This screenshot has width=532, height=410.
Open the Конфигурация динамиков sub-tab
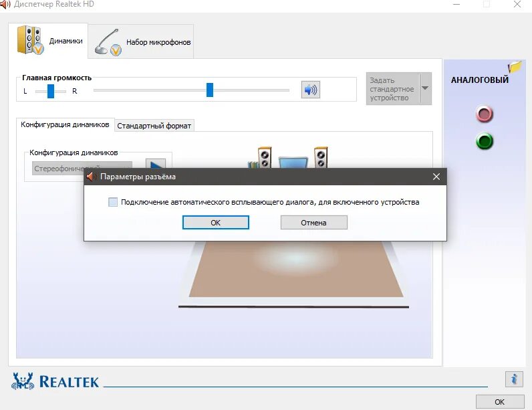[x=65, y=124]
